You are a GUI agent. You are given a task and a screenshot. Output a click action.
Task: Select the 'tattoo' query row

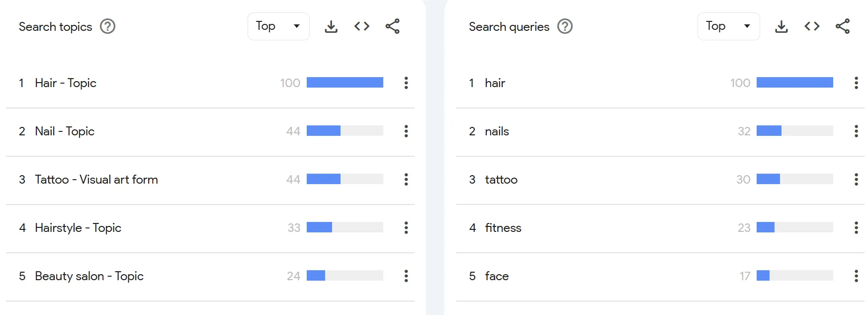click(x=501, y=179)
